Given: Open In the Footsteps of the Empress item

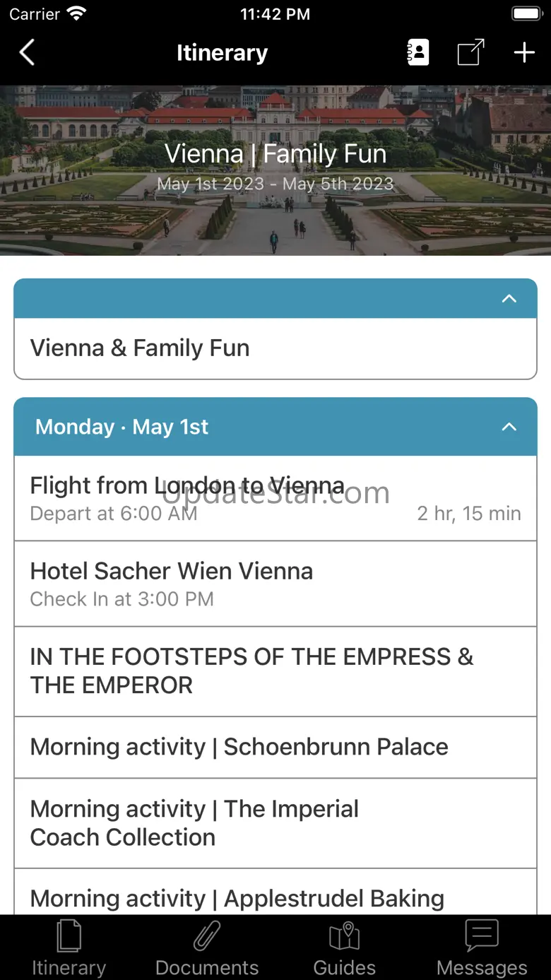Looking at the screenshot, I should click(275, 671).
